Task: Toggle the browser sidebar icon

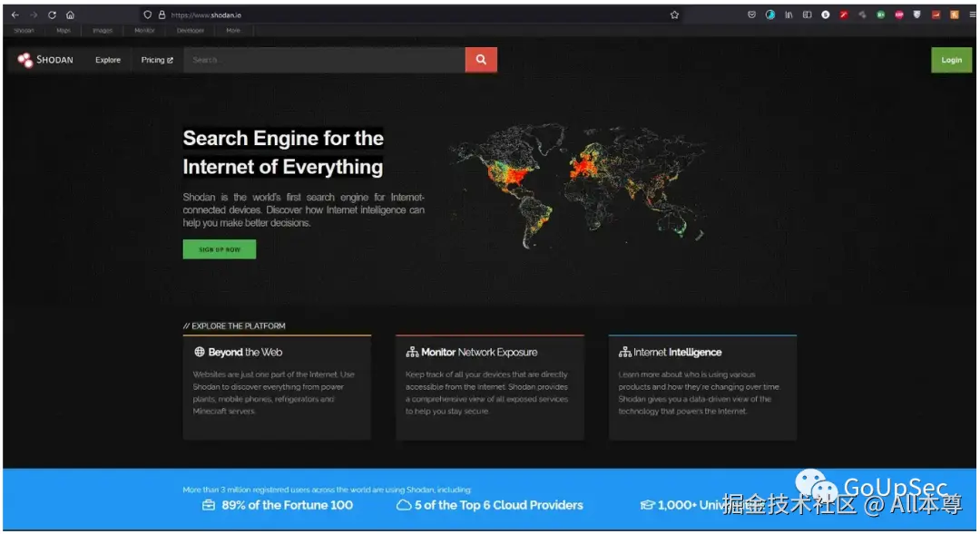Action: tap(807, 15)
